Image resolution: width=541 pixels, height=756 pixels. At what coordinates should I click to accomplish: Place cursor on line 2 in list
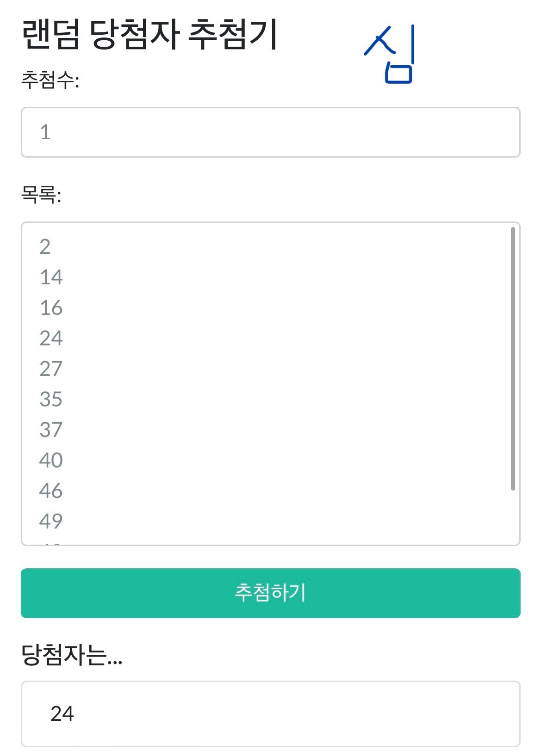pos(45,247)
